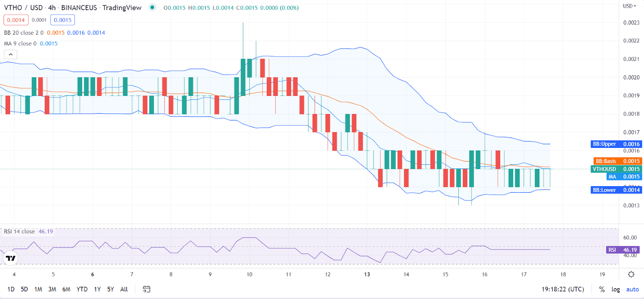Click the BB:Lower price label
644x299 pixels.
616,190
